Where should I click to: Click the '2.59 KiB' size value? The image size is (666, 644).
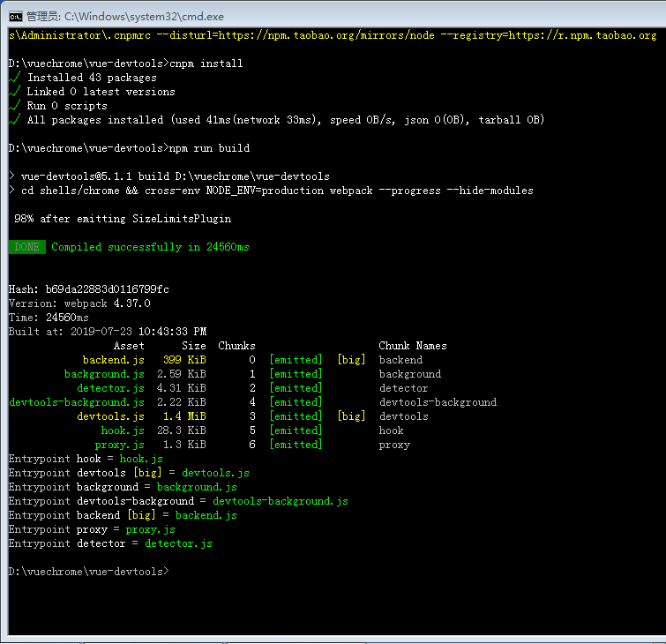click(x=182, y=374)
